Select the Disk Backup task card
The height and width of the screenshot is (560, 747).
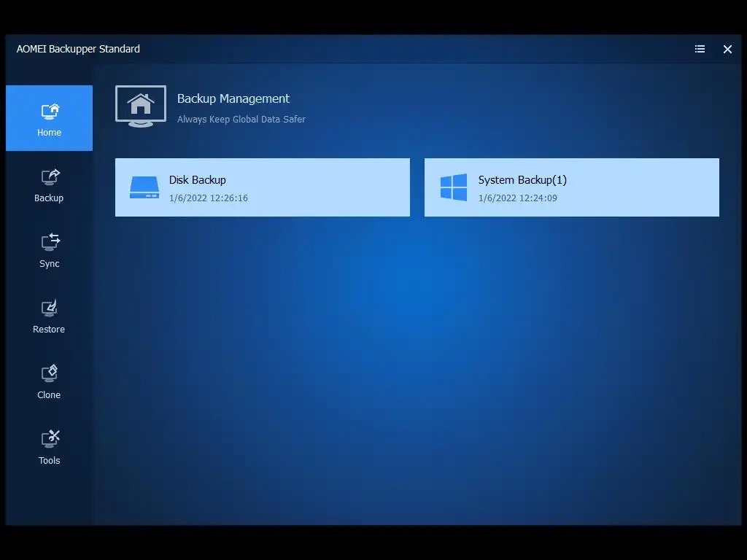tap(263, 187)
